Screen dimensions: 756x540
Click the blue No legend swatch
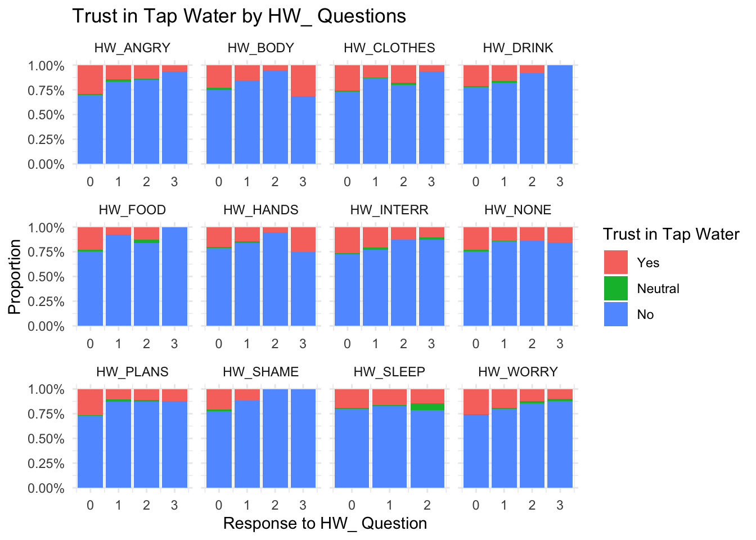pos(616,314)
